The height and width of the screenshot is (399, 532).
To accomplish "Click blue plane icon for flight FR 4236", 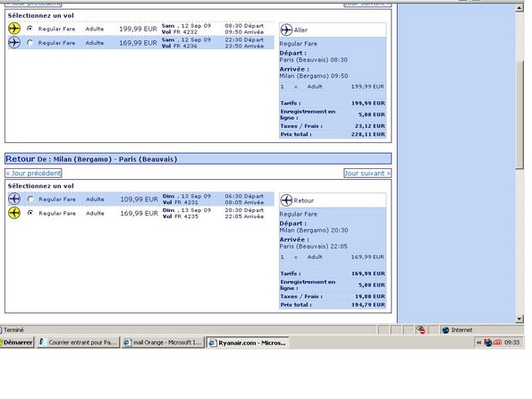I will (14, 42).
